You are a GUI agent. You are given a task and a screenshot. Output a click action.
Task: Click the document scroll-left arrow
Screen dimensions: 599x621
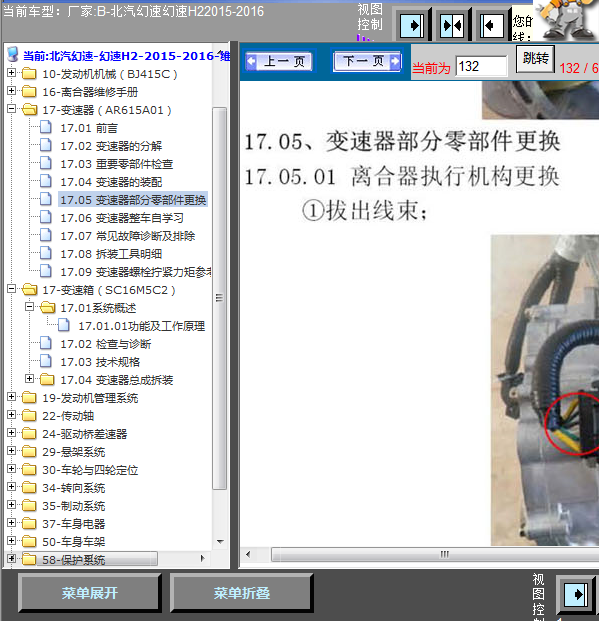click(x=248, y=554)
